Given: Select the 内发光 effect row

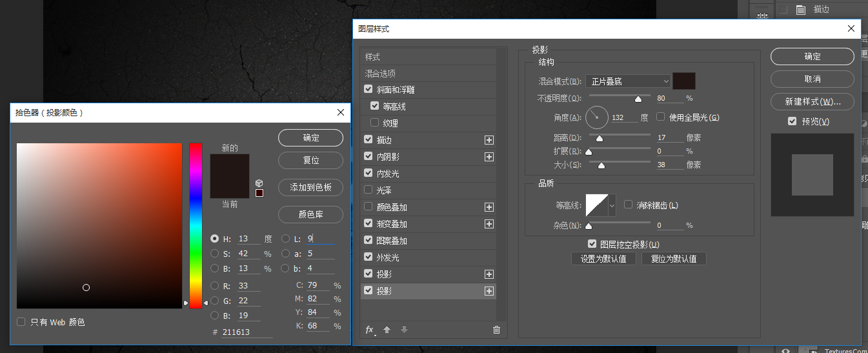Looking at the screenshot, I should [x=428, y=174].
